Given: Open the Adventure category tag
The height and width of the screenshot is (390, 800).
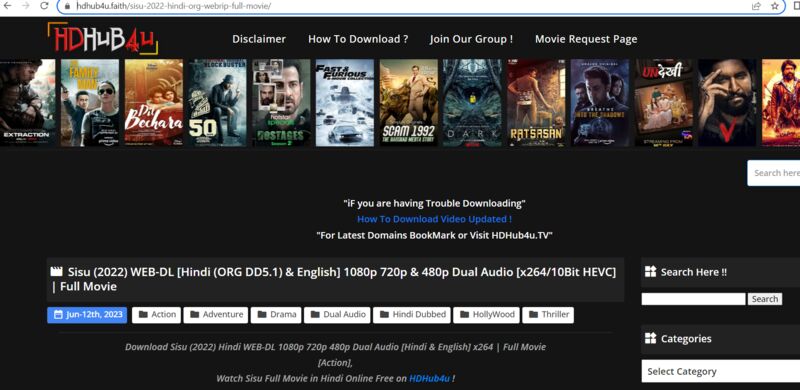Looking at the screenshot, I should pyautogui.click(x=216, y=314).
